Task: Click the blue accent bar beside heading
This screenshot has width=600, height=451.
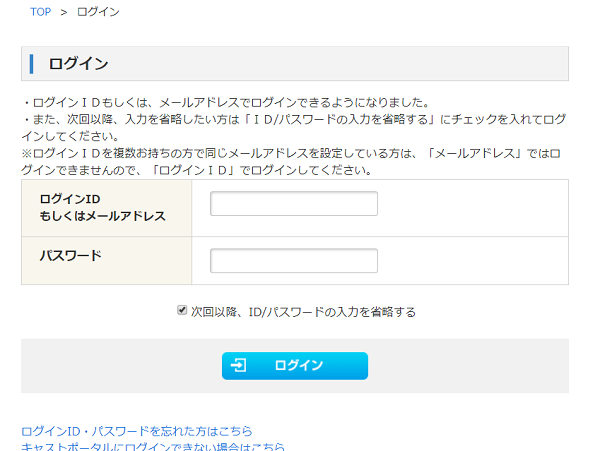Action: [x=31, y=64]
